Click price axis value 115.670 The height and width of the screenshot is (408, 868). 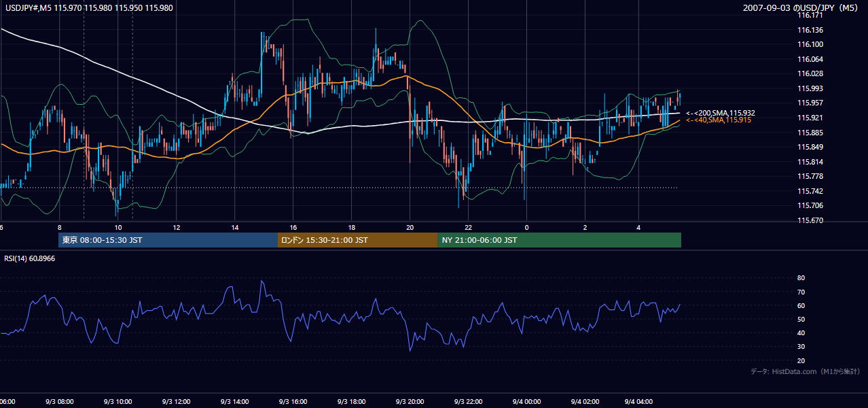coord(810,220)
